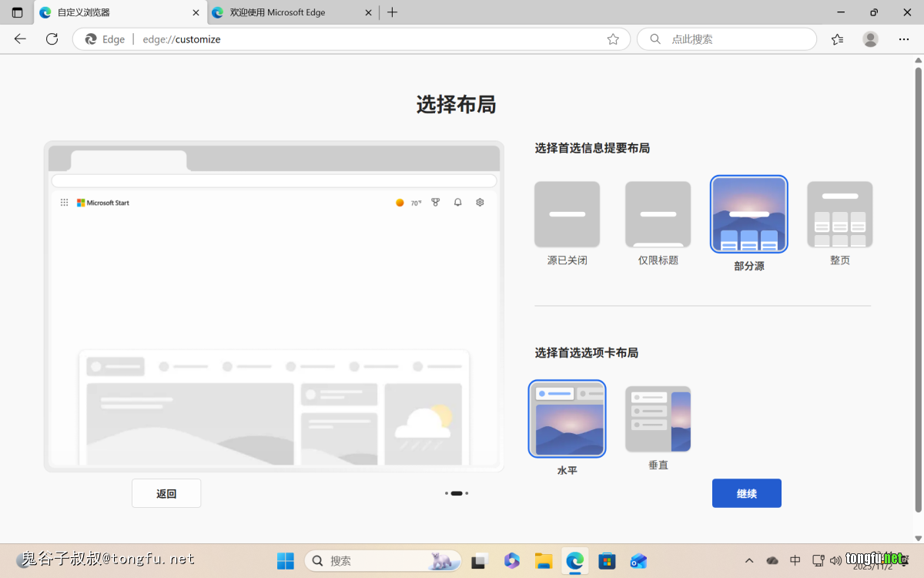
Task: Open the Favorites list icon
Action: 838,39
